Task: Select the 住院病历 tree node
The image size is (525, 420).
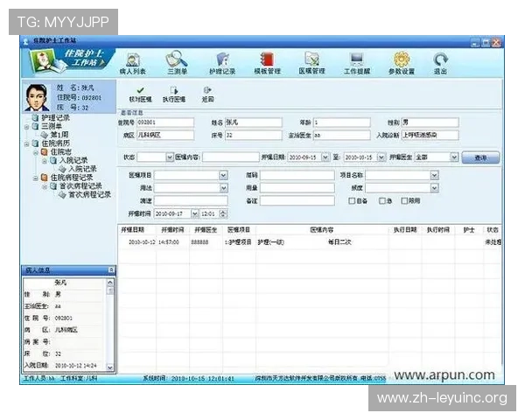Action: [55, 143]
